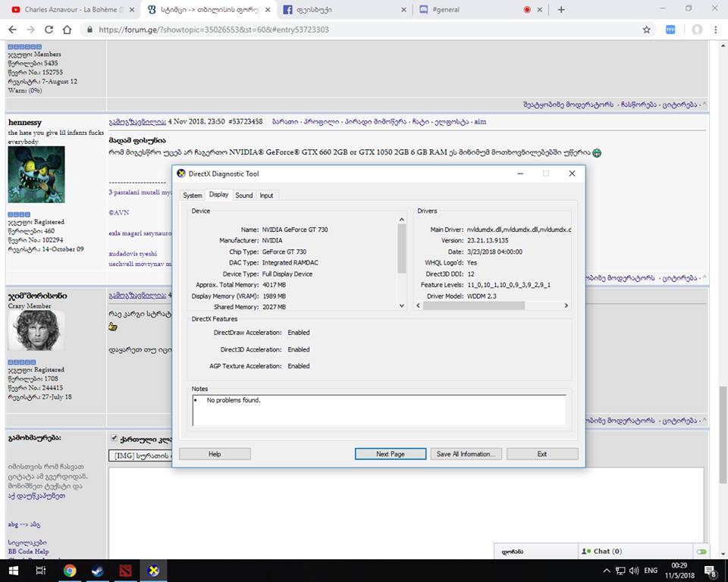The width and height of the screenshot is (728, 582).
Task: Click Device panel scroll-up arrow
Action: [402, 220]
